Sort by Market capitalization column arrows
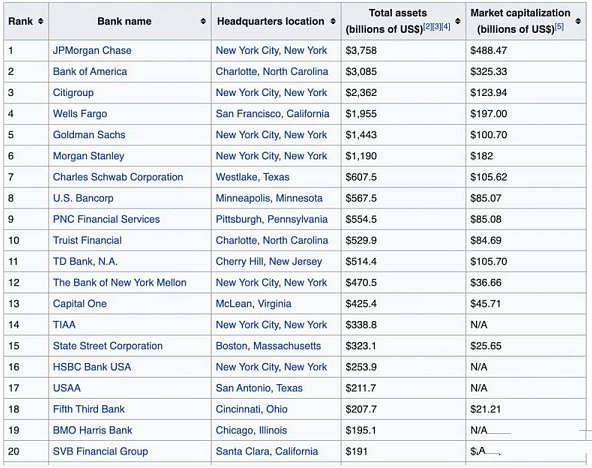Screen dimensions: 592x468 578,21
